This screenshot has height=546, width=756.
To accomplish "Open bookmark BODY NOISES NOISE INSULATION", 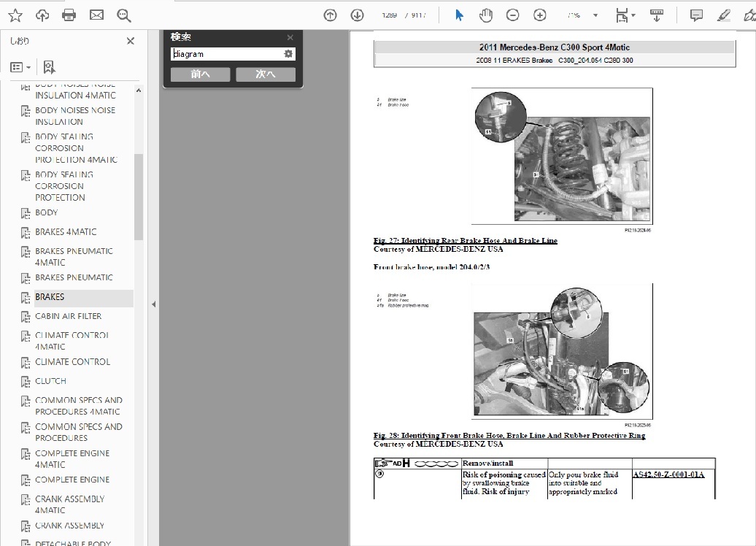I will coord(75,116).
